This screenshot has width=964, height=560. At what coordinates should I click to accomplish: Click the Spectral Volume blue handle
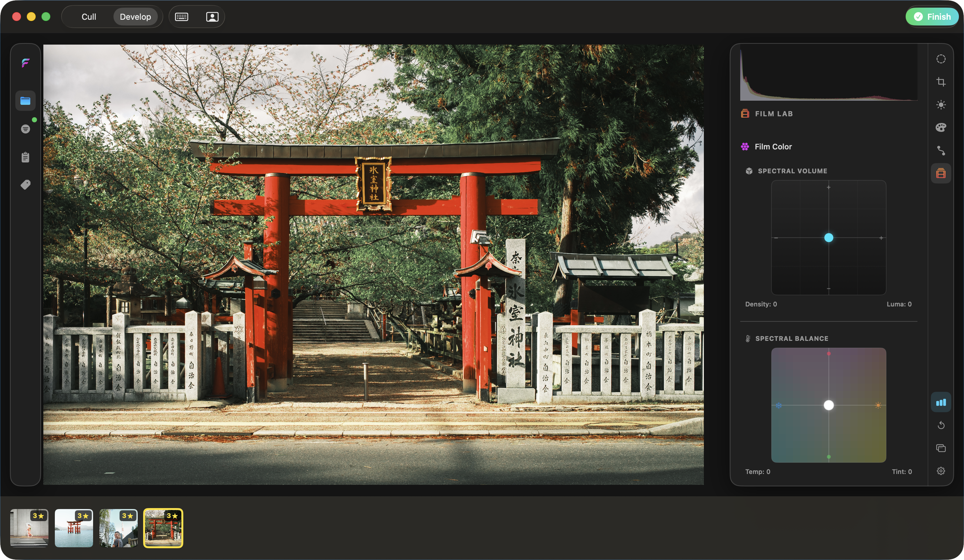(828, 238)
